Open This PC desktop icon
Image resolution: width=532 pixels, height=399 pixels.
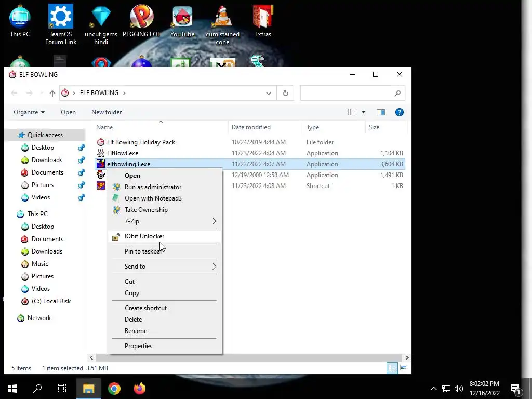(x=20, y=21)
